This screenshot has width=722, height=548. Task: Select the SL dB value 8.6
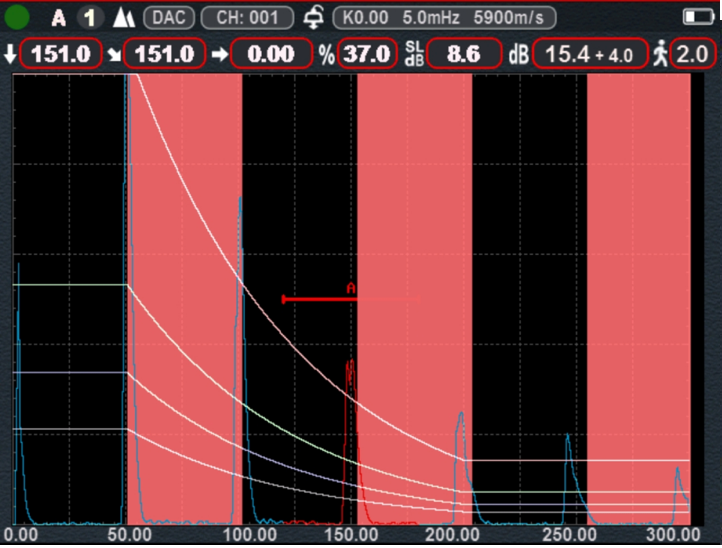coord(464,54)
